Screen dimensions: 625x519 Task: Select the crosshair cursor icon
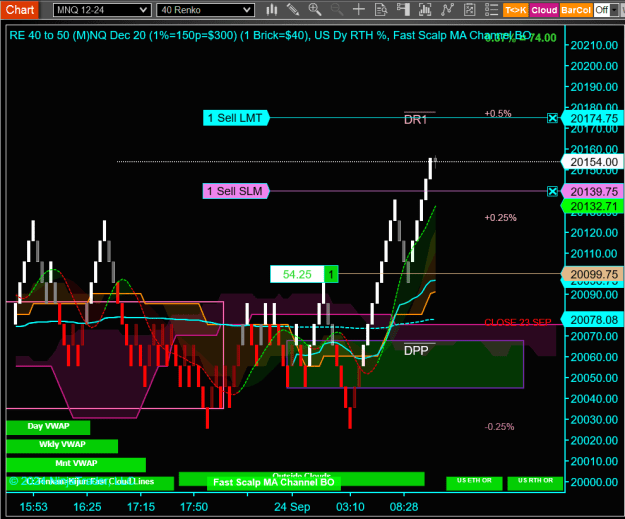pos(359,10)
